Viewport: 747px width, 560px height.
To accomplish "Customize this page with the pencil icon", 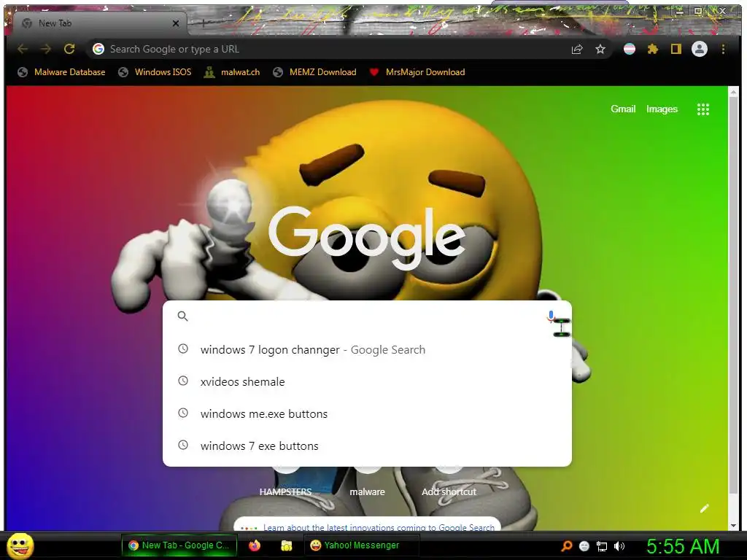I will point(704,508).
